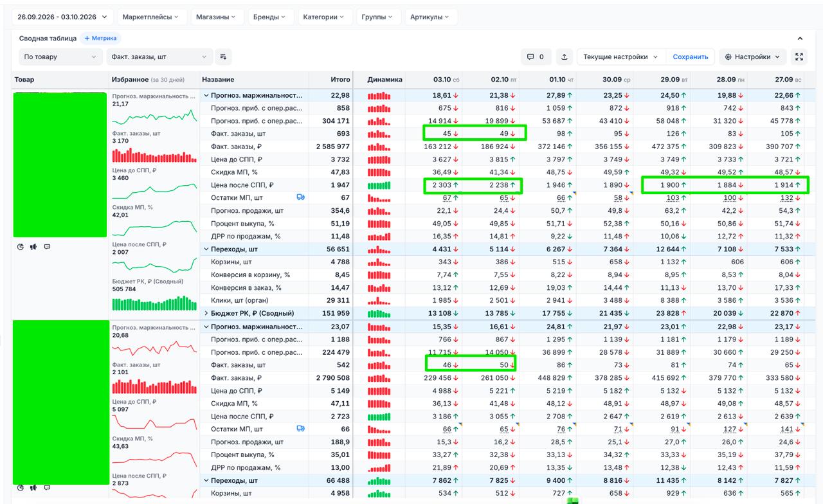Open the Группы filter

coord(379,17)
